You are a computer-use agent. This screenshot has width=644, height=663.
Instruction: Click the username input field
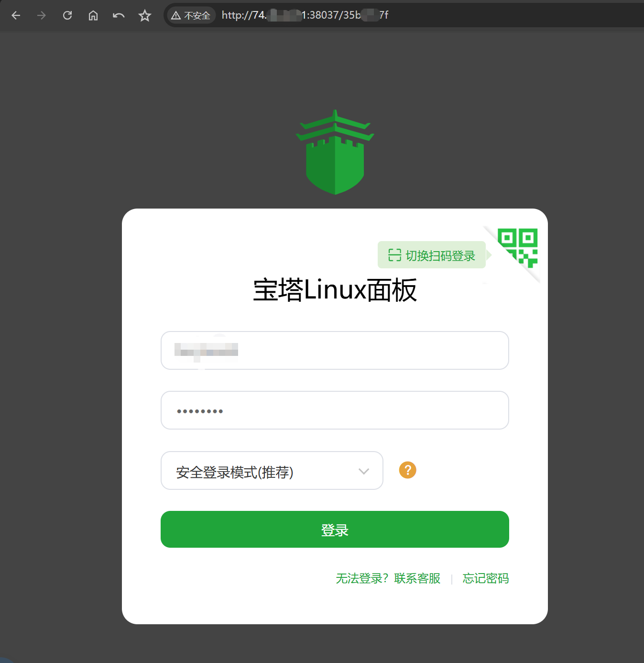click(x=335, y=350)
